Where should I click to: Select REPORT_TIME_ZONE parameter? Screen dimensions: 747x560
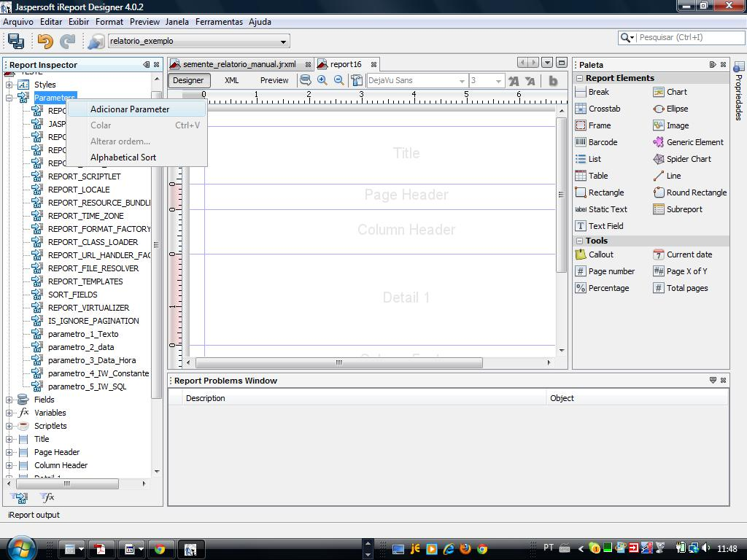pyautogui.click(x=86, y=216)
